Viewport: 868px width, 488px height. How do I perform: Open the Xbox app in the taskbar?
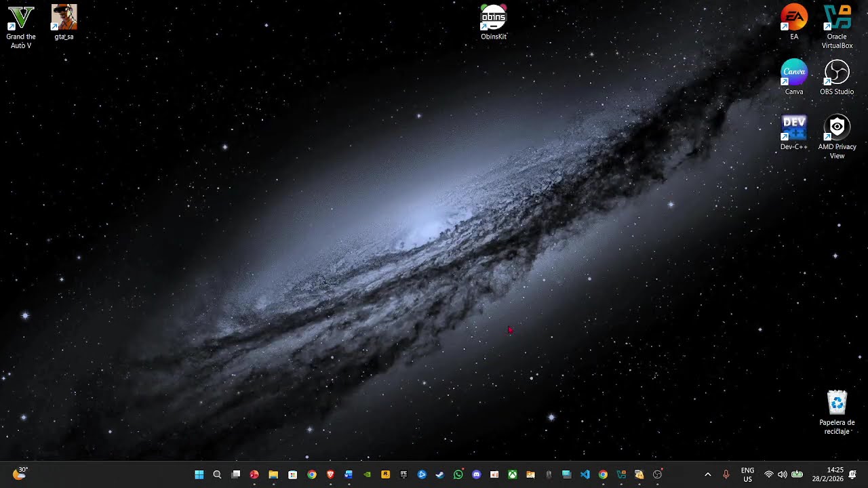513,474
